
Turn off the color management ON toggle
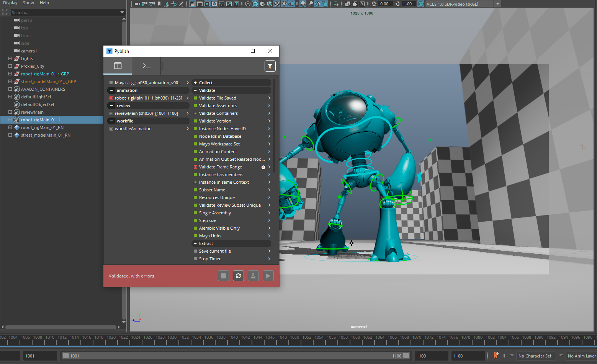coord(420,4)
